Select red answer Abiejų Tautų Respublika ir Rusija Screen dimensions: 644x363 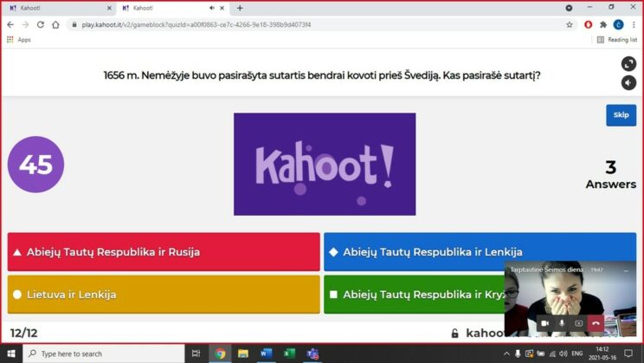tap(164, 252)
